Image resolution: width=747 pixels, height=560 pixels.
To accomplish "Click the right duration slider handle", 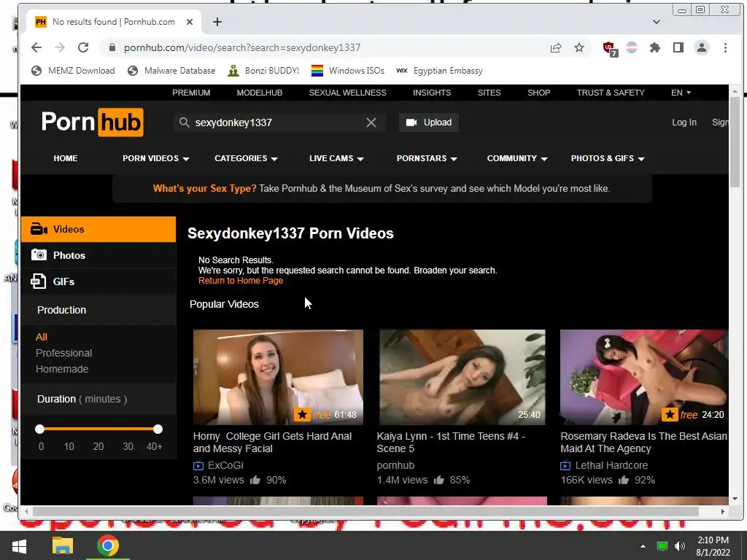I will click(x=158, y=429).
